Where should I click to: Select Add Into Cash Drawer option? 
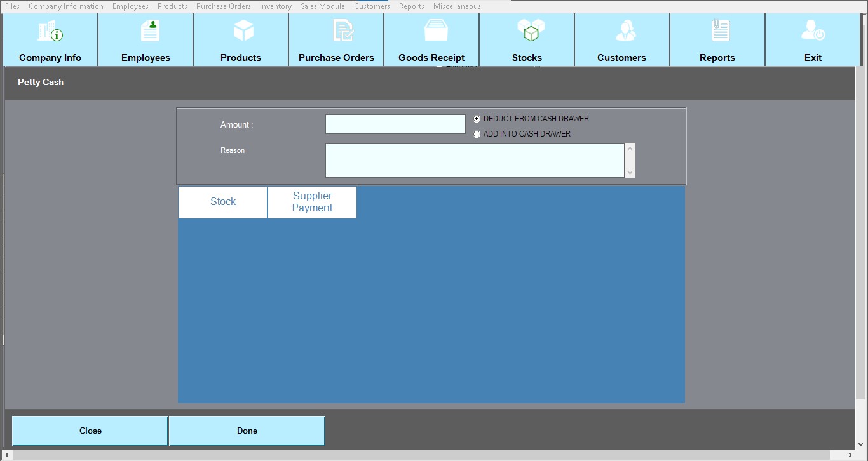click(477, 134)
